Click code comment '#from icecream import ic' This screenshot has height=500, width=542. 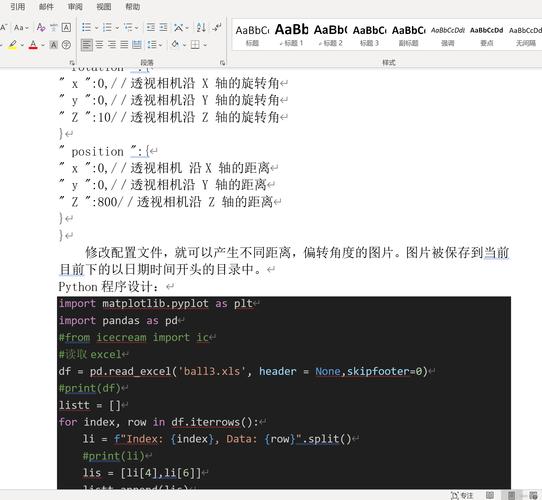coord(134,337)
